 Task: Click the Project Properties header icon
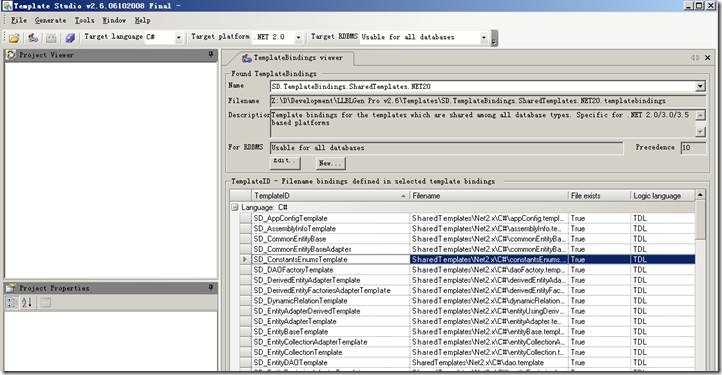pyautogui.click(x=11, y=288)
